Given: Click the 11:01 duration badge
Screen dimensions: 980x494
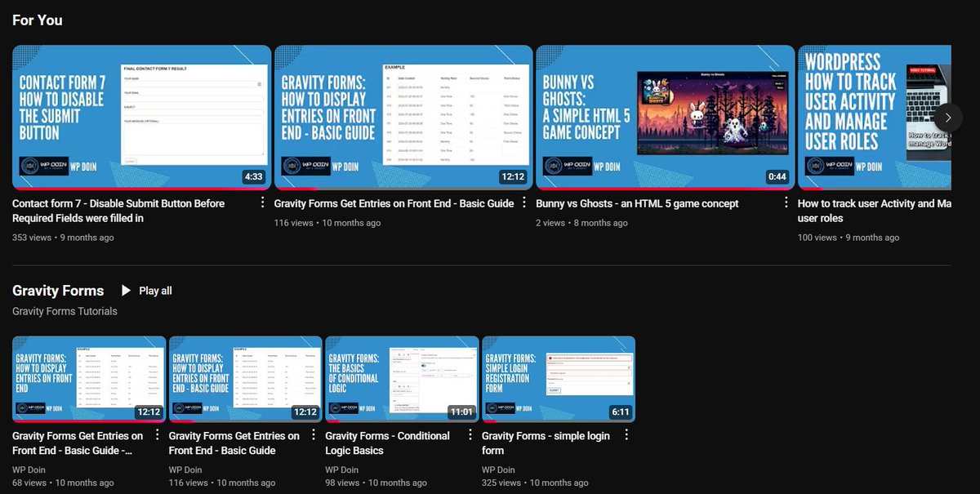Looking at the screenshot, I should (x=461, y=412).
